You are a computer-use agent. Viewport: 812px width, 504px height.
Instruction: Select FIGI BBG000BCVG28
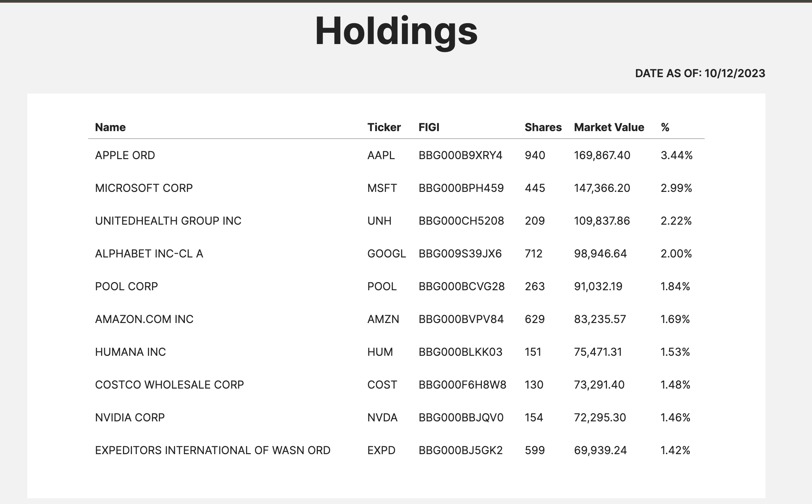pos(462,286)
